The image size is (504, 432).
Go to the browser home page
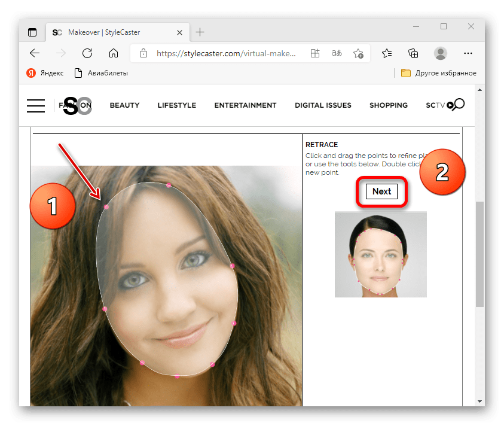coord(114,53)
